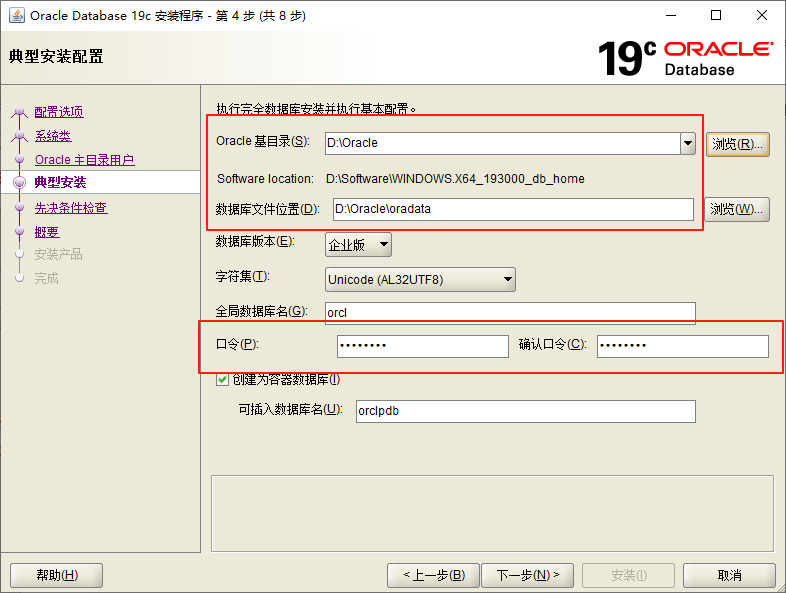This screenshot has height=593, width=786.
Task: Go to the 系统类 step
Action: pos(53,136)
